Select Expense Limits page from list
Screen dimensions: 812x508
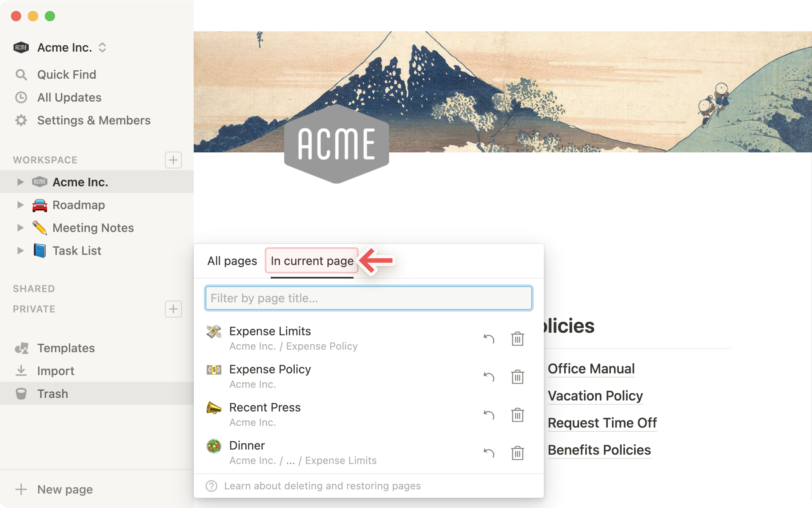tap(269, 331)
